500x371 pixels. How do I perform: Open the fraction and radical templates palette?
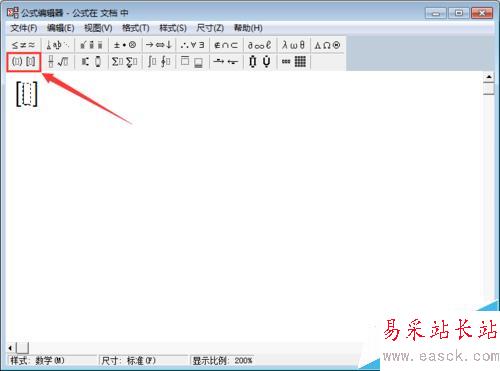58,62
